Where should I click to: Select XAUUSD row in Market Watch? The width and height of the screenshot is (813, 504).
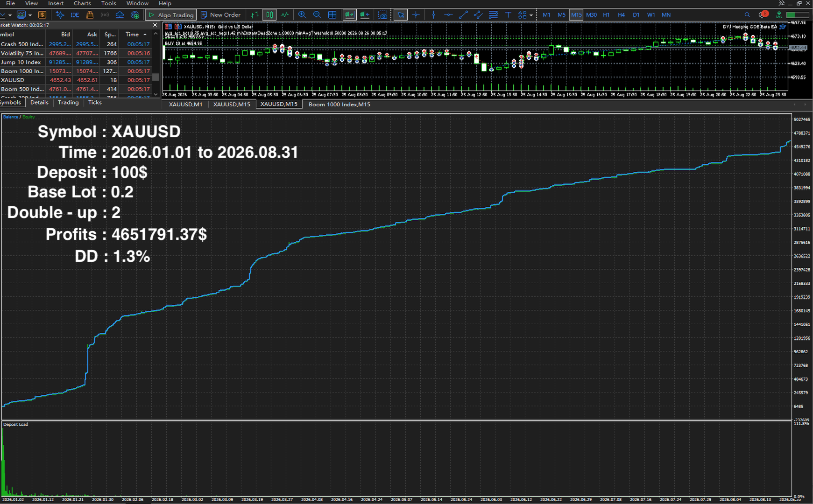tap(76, 80)
